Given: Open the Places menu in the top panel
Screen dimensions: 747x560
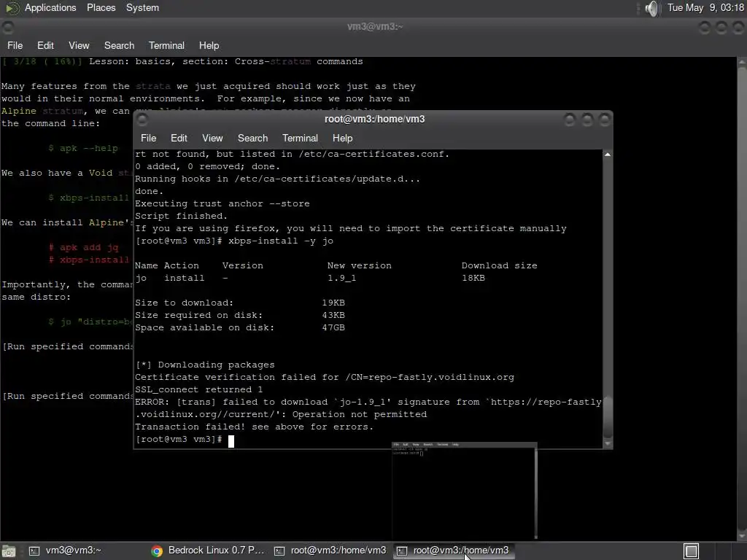Looking at the screenshot, I should 101,7.
